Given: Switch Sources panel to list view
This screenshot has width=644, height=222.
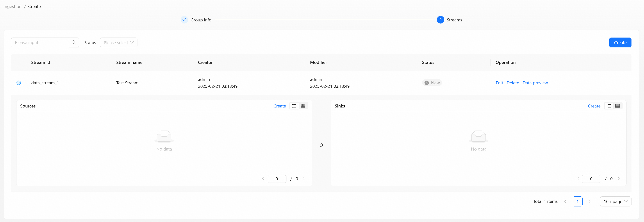Looking at the screenshot, I should pos(294,106).
